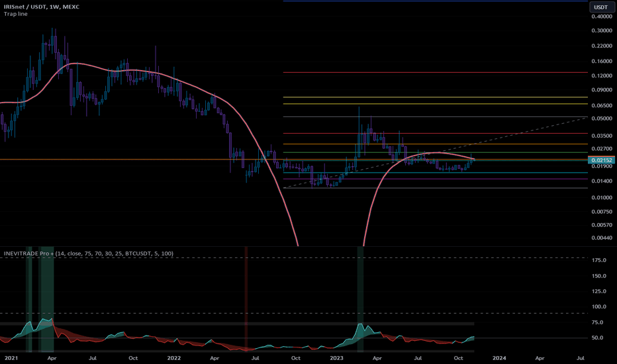The height and width of the screenshot is (364, 617).
Task: Click the 0.01000 price axis label
Action: click(602, 197)
